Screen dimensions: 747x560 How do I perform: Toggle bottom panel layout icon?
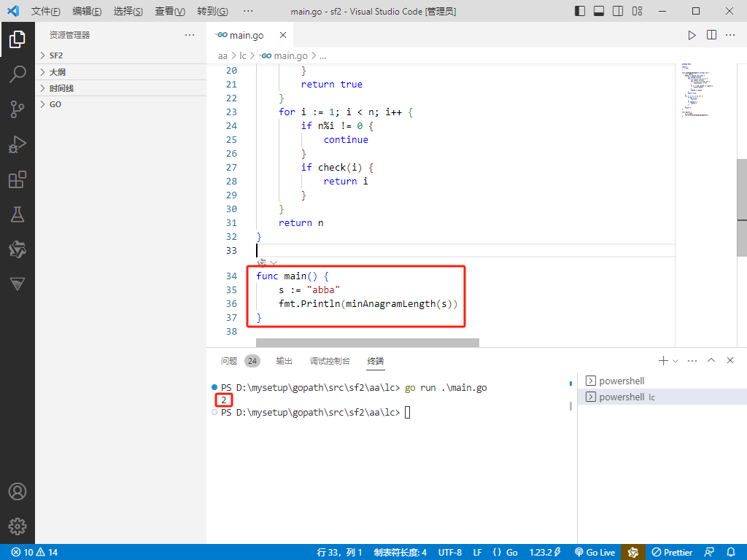(599, 11)
